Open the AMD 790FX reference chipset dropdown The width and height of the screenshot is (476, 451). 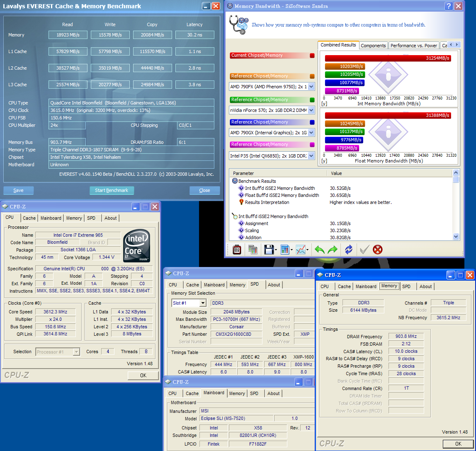pos(311,87)
